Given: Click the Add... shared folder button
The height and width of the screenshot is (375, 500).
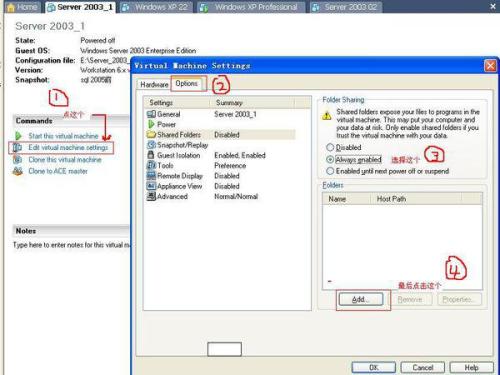Looking at the screenshot, I should (x=361, y=299).
